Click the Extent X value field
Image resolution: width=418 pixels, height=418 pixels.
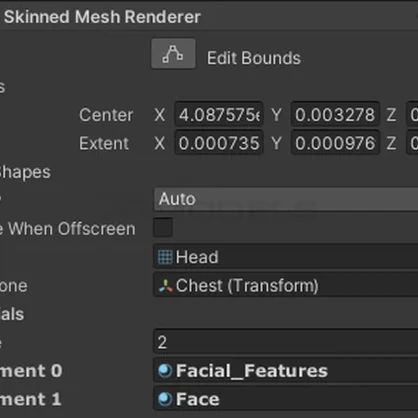click(219, 143)
